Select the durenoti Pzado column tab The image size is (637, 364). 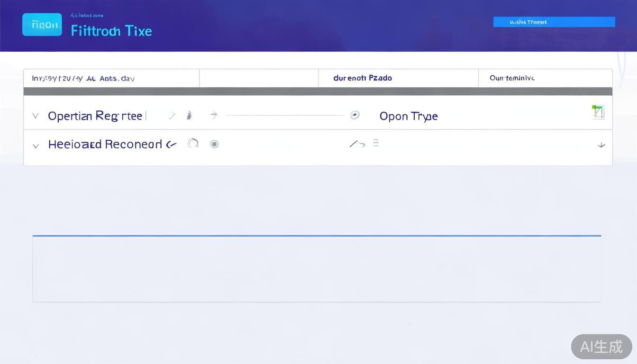pos(363,78)
